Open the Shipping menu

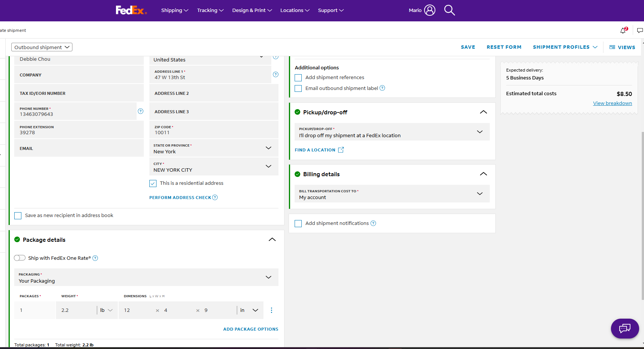175,10
